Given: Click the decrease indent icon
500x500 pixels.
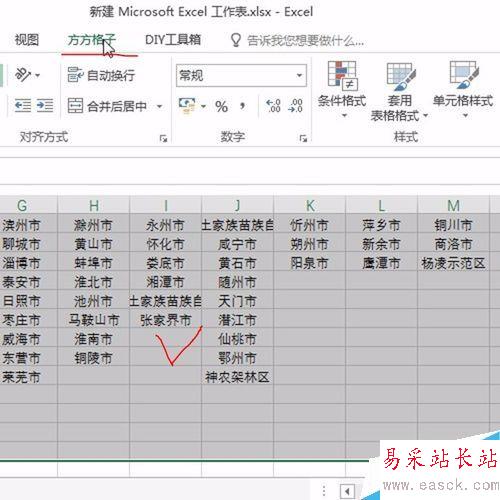Looking at the screenshot, I should [x=23, y=106].
